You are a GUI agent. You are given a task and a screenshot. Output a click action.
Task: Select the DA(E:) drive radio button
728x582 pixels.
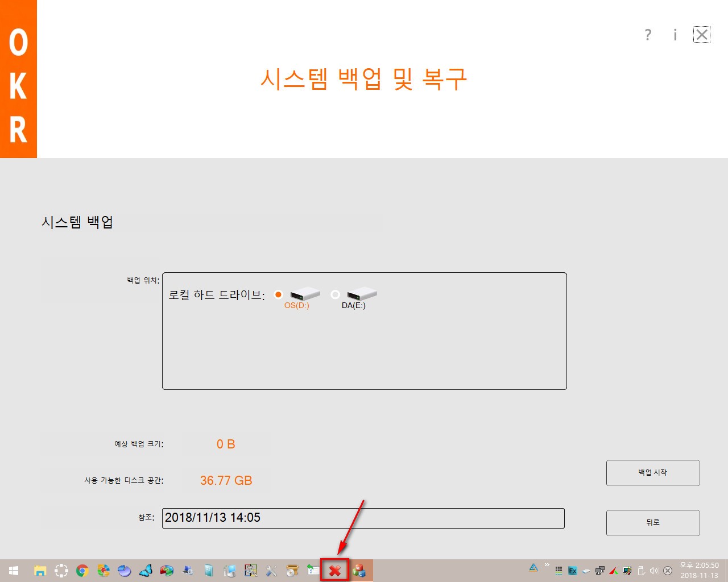[335, 294]
